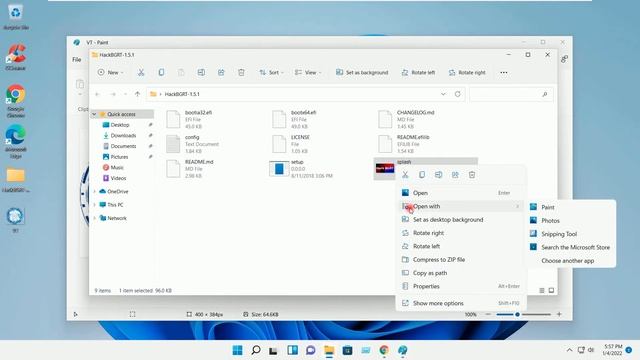Collapse the Quick access tree node
The width and height of the screenshot is (640, 360).
pos(94,114)
